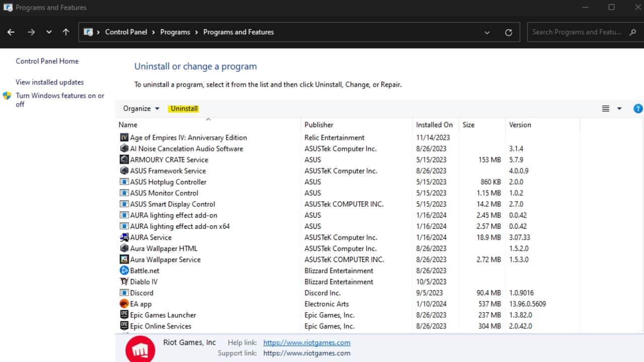Open the recent locations dropdown arrow
This screenshot has width=644, height=362.
tap(49, 32)
